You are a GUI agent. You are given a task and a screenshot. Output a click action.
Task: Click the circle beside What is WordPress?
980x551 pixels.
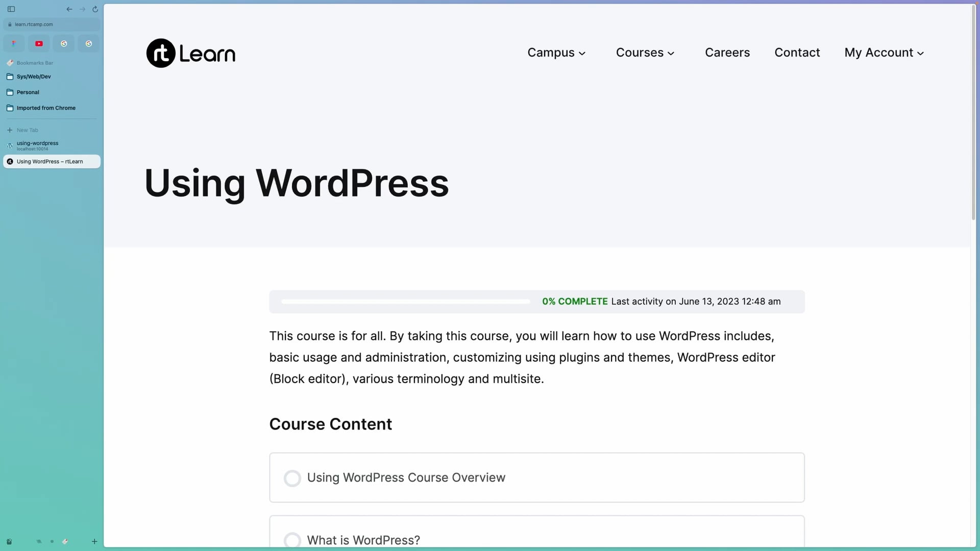pos(292,540)
